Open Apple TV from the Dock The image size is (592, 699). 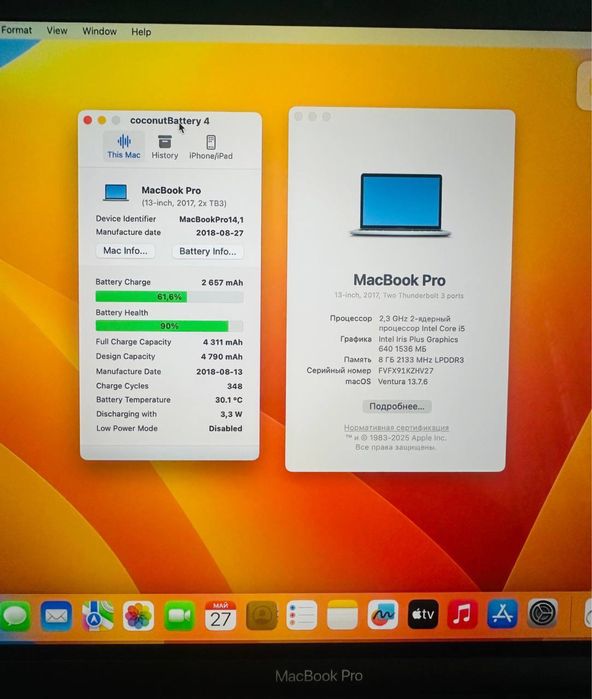[423, 614]
